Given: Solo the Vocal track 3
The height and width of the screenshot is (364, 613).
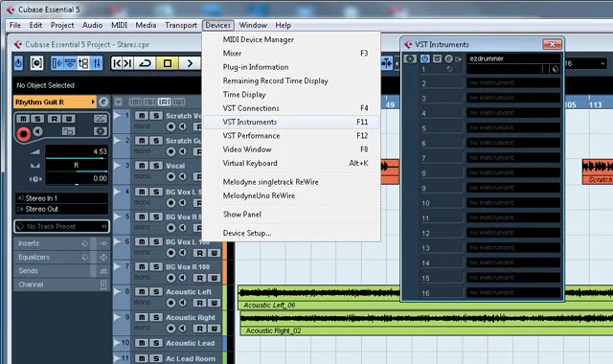Looking at the screenshot, I should (156, 166).
